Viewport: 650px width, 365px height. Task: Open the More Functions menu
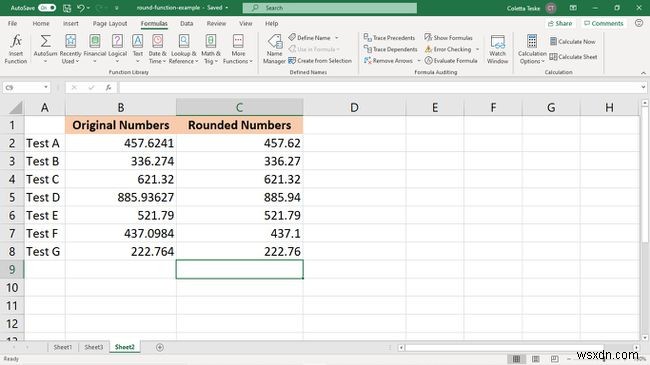tap(238, 49)
